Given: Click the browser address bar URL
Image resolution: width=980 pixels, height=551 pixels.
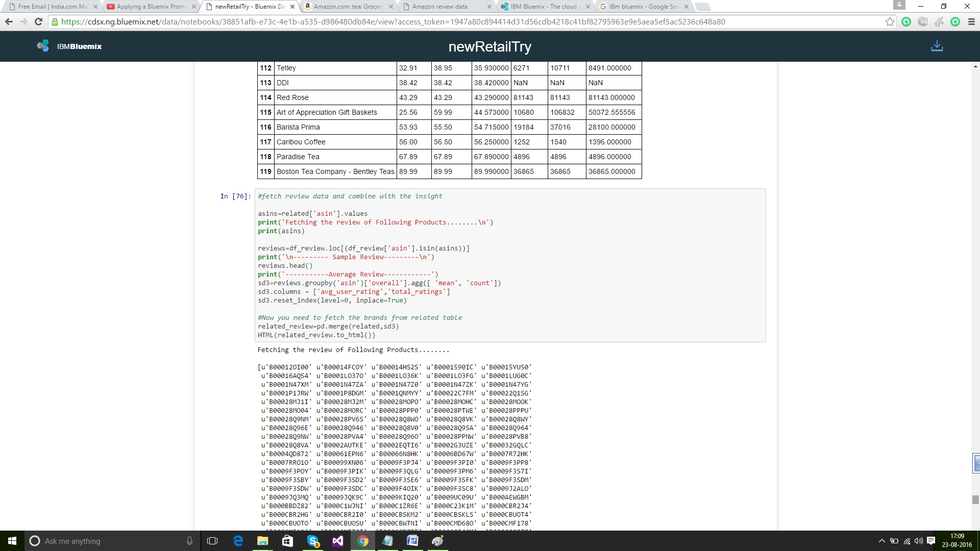Looking at the screenshot, I should pyautogui.click(x=393, y=21).
